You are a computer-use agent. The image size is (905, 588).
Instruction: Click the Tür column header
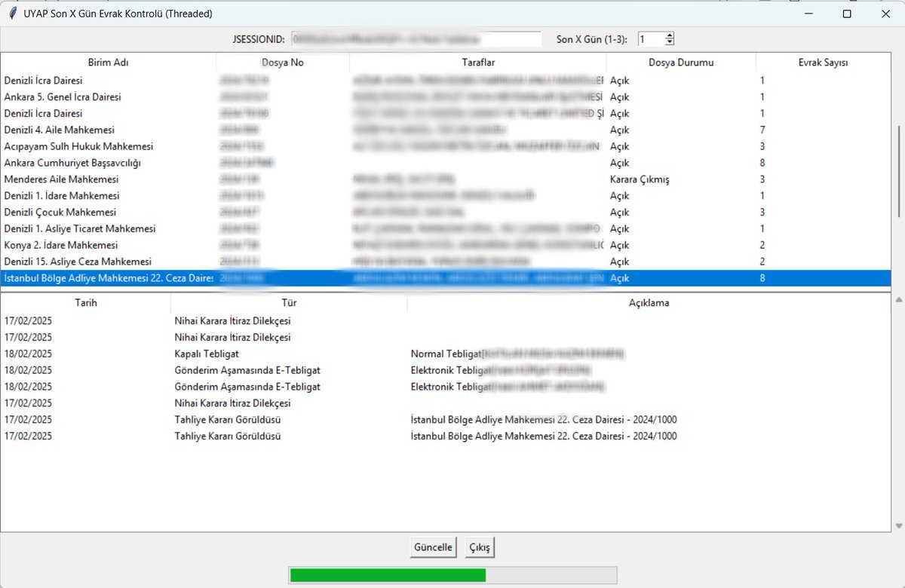289,303
